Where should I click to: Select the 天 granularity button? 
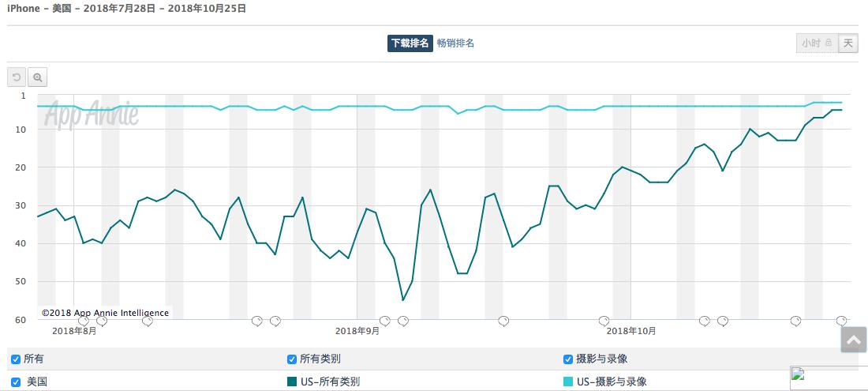pyautogui.click(x=848, y=43)
